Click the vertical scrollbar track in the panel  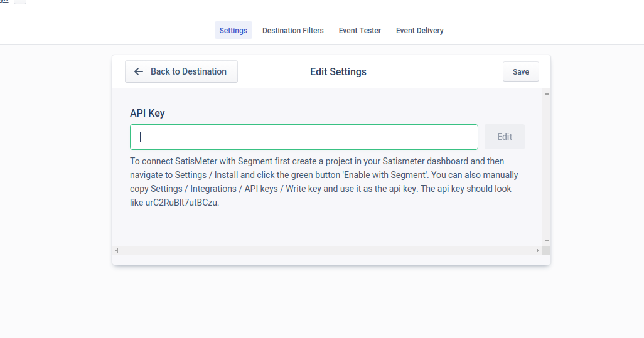point(547,167)
